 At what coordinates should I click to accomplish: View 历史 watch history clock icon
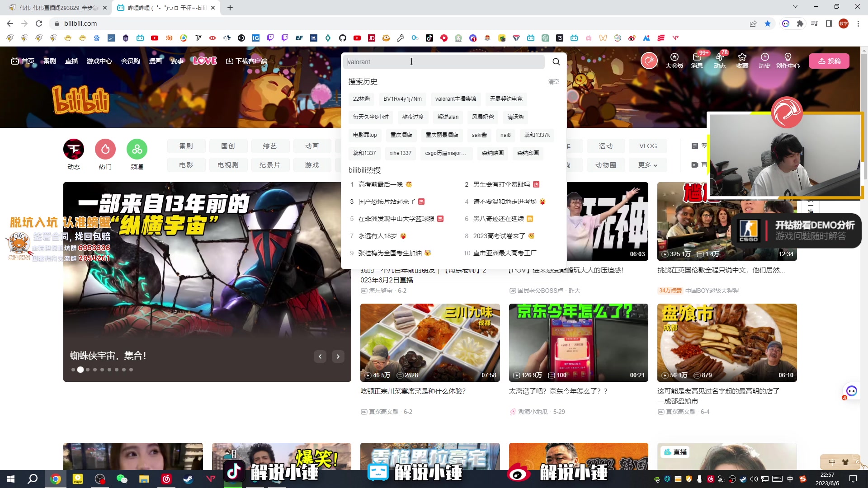764,57
